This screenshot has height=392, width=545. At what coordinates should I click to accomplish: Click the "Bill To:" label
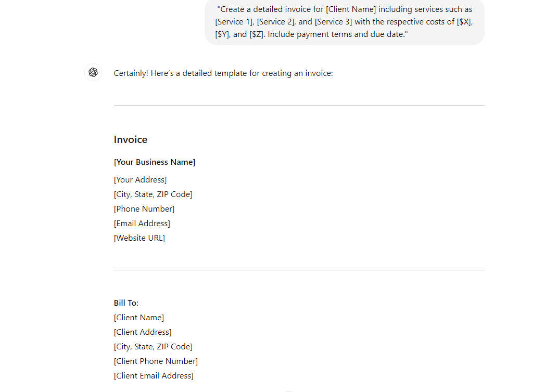pos(126,303)
